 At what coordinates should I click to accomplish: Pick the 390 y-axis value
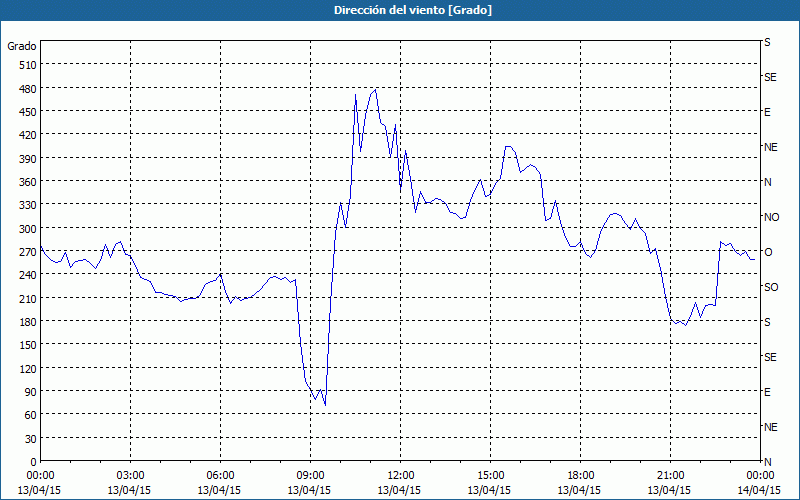coord(28,159)
